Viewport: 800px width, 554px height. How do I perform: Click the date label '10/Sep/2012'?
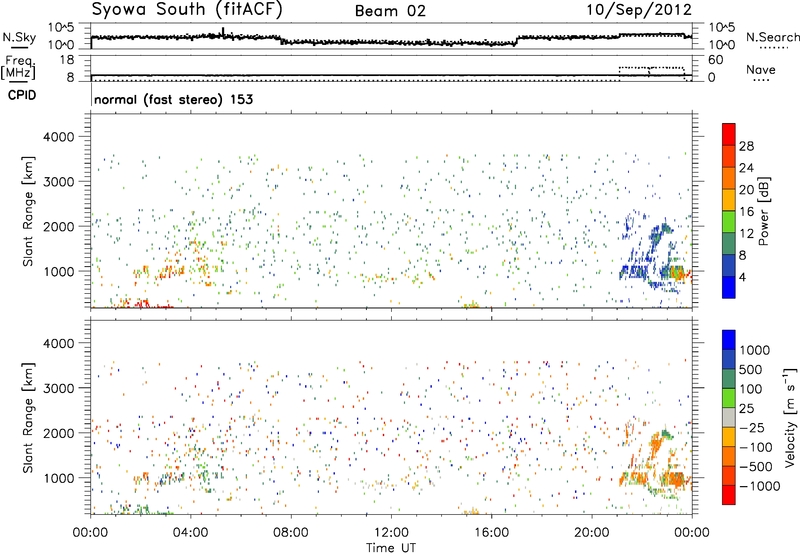639,10
